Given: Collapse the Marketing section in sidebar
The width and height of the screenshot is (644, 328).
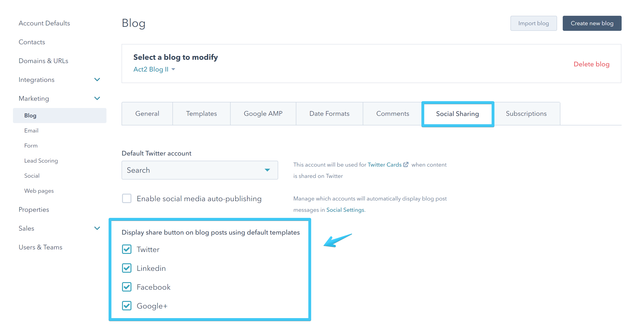Looking at the screenshot, I should (x=97, y=98).
